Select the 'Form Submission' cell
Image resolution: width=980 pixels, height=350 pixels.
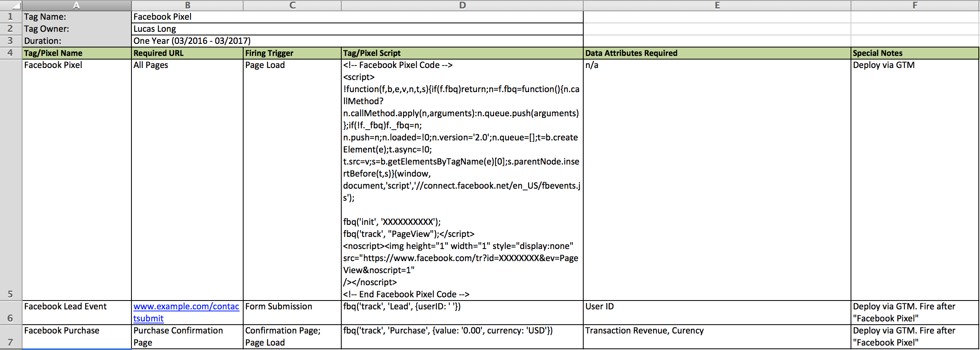click(292, 313)
